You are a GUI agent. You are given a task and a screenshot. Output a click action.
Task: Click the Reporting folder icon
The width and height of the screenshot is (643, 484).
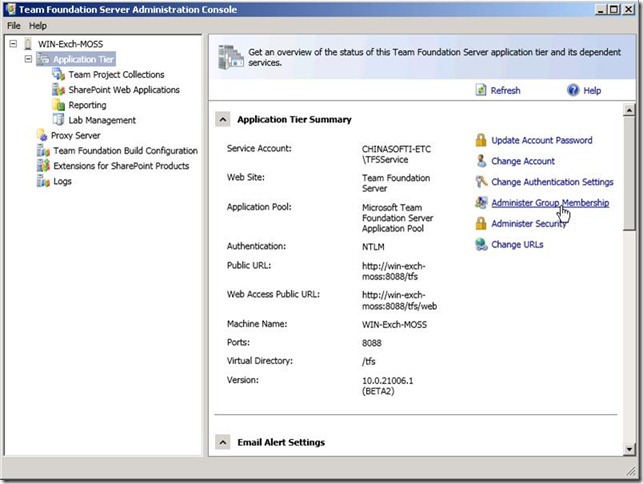58,105
